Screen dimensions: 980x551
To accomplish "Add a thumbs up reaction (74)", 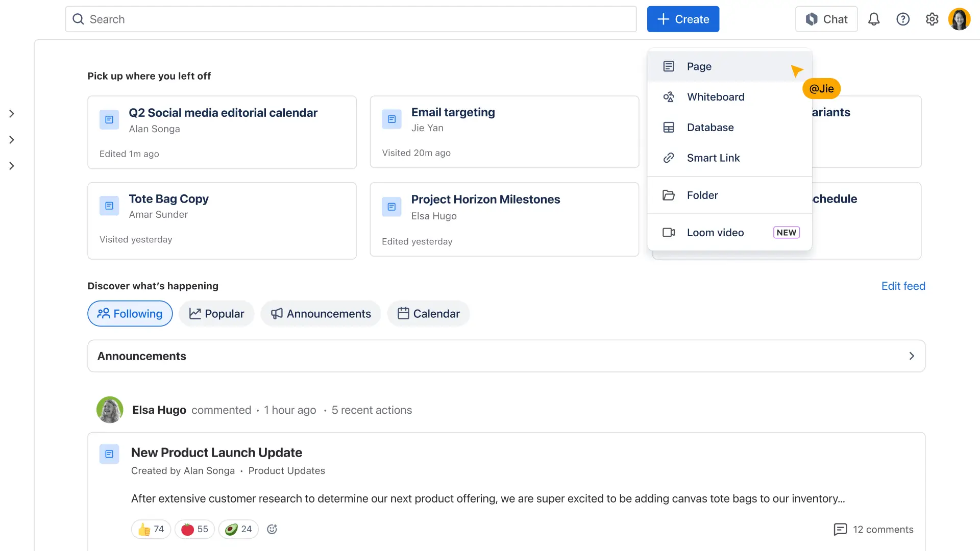I will [151, 529].
